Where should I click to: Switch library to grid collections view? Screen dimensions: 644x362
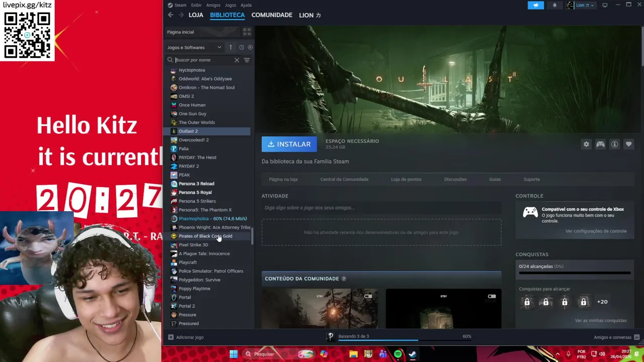247,32
